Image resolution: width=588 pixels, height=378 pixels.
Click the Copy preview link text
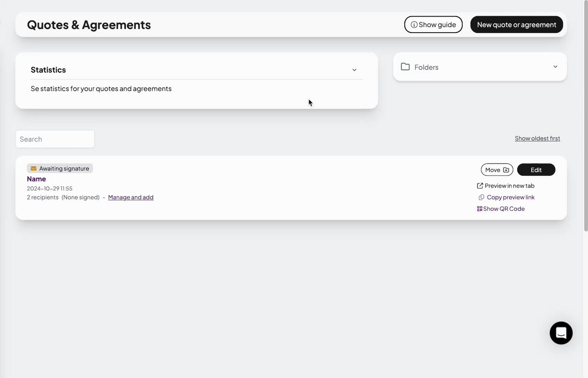click(510, 197)
